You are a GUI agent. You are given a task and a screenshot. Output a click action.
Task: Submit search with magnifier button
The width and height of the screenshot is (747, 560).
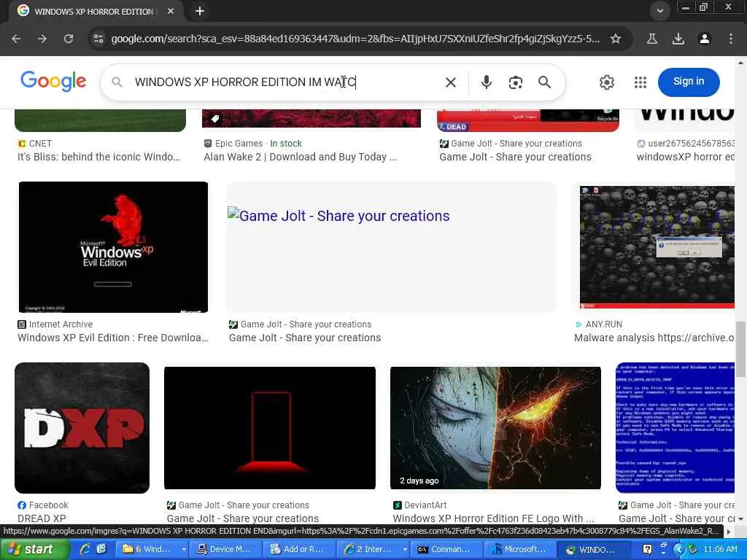pyautogui.click(x=544, y=82)
